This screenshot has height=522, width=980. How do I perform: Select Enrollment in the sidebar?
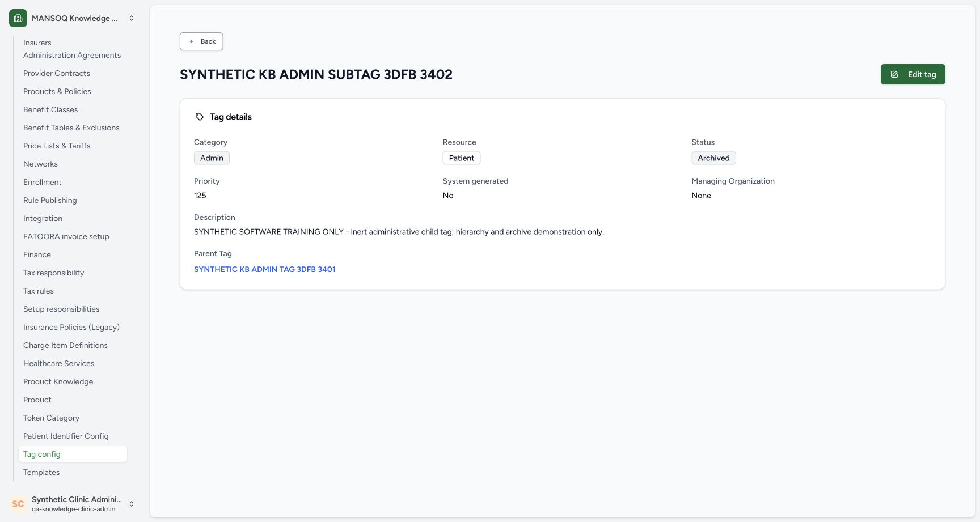pos(43,182)
